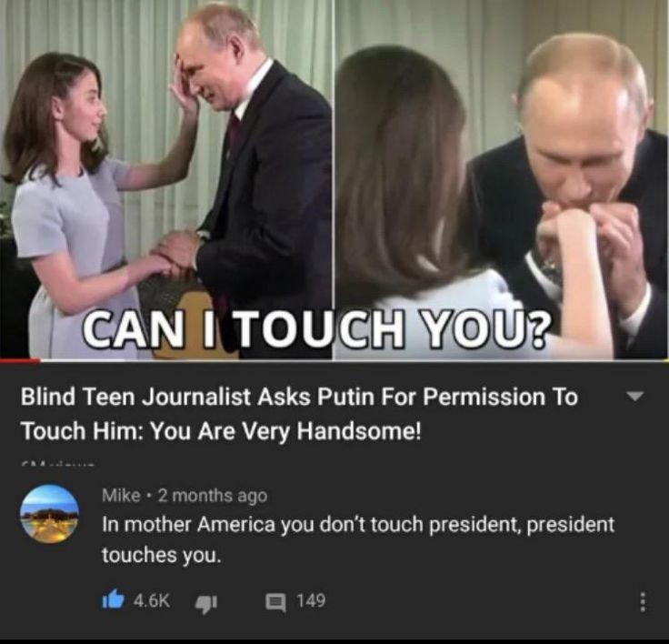The image size is (669, 644).
Task: Click the '2 months ago' timestamp
Action: tap(213, 496)
